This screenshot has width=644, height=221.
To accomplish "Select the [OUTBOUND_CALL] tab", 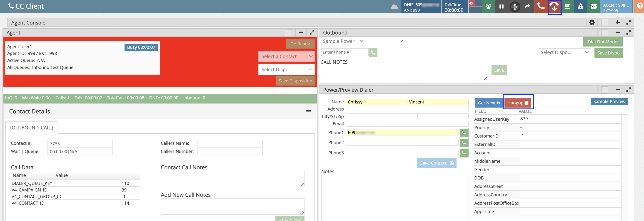I will click(x=32, y=128).
